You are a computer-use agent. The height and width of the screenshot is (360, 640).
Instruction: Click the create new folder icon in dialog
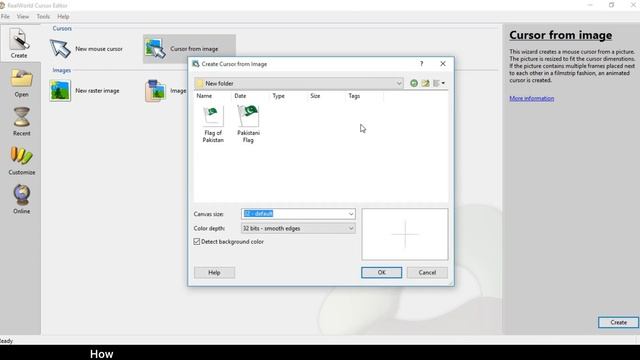coord(425,83)
